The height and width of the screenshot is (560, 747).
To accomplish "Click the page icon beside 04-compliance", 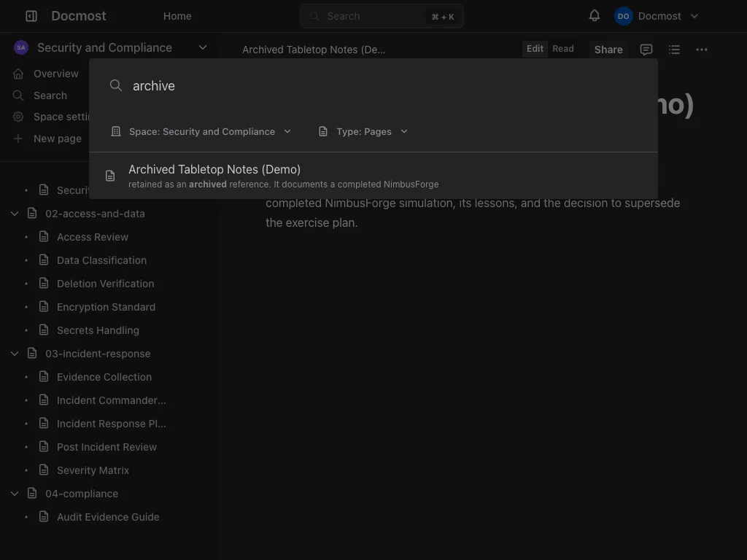I will [x=32, y=494].
